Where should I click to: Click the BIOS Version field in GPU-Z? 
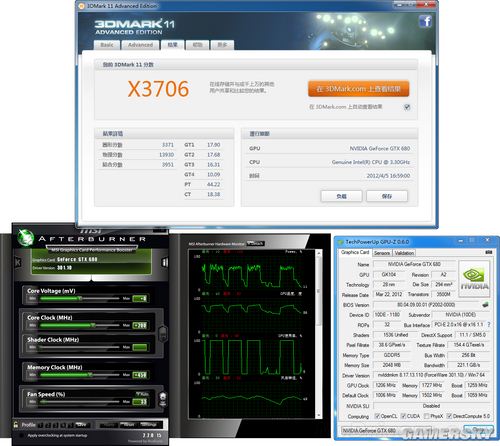coord(426,305)
